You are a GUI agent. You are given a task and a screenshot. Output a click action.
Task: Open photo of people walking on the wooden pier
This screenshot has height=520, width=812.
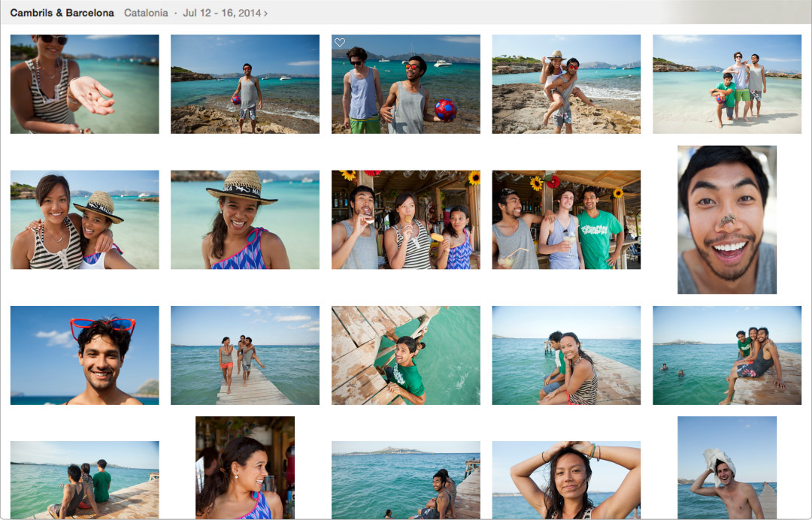point(245,355)
